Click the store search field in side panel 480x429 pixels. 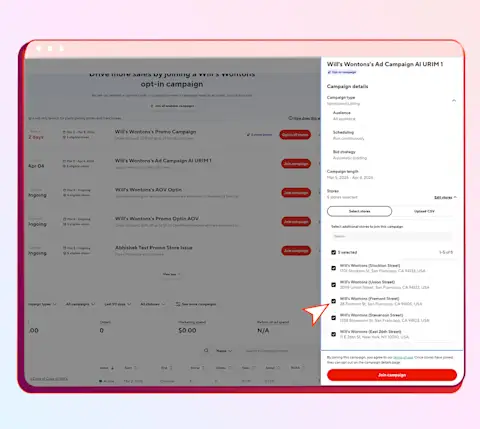click(392, 236)
